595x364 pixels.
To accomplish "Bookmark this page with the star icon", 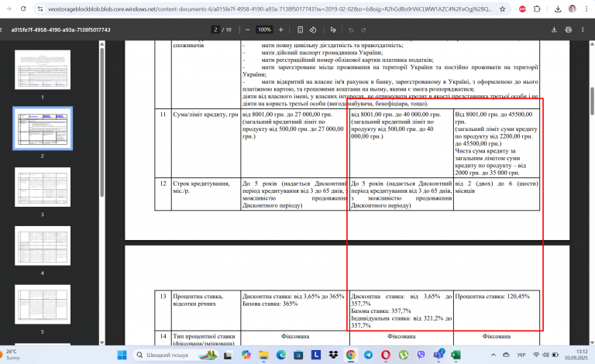I will (x=502, y=9).
